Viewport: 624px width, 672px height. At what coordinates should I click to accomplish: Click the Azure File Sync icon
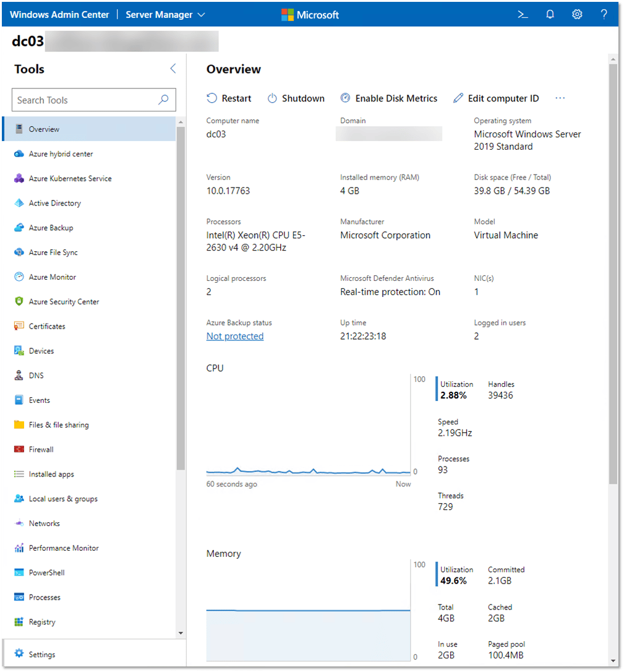(19, 252)
